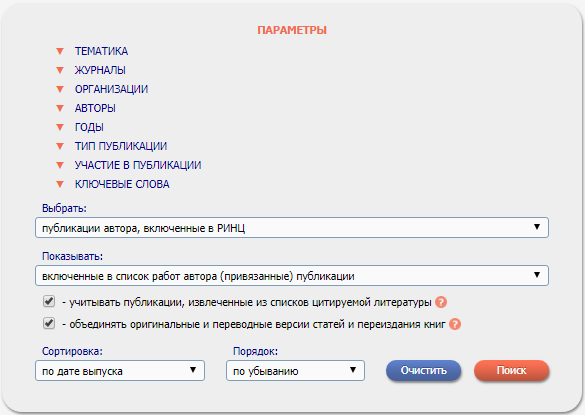
Task: Click the orange triangle beside ЖУРНАЛЫ
Action: [60, 70]
